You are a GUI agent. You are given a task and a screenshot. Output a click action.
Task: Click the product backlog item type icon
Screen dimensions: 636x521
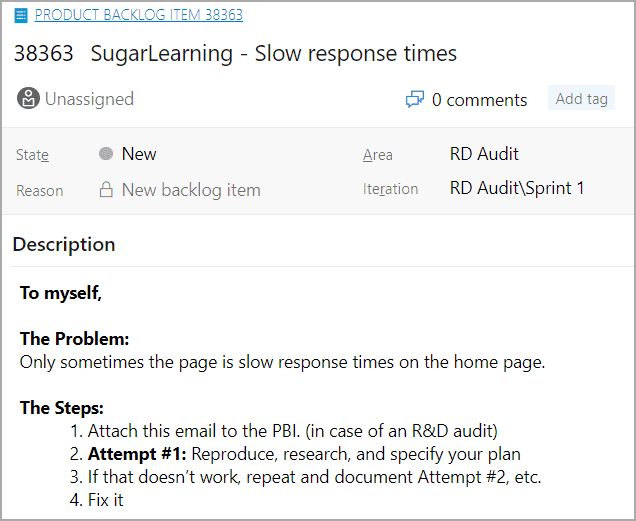(22, 16)
